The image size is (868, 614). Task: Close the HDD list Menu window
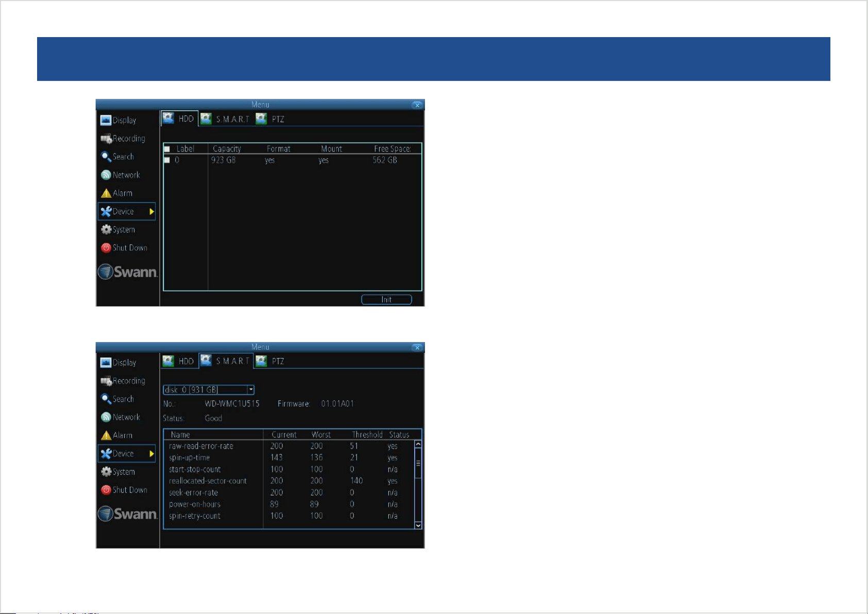tap(417, 105)
